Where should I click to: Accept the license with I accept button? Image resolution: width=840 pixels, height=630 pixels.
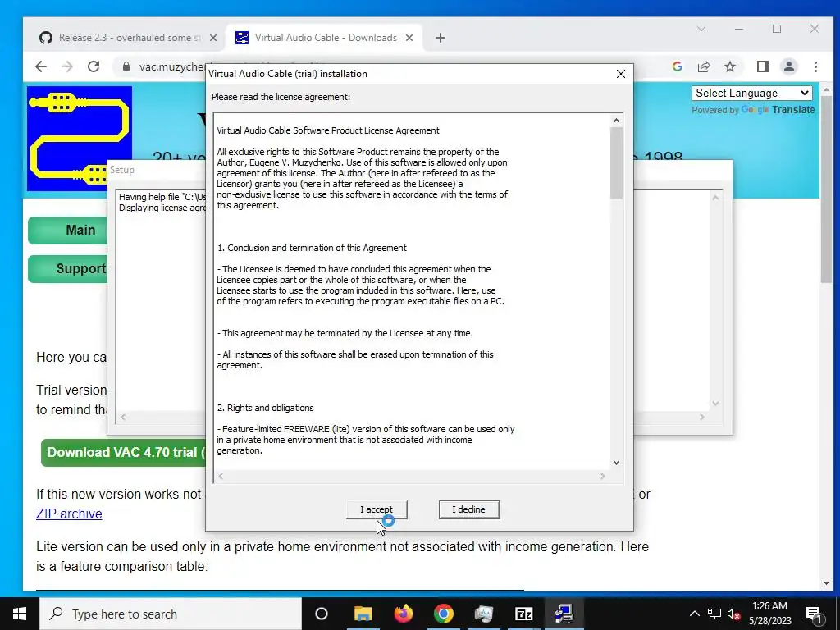tap(377, 509)
